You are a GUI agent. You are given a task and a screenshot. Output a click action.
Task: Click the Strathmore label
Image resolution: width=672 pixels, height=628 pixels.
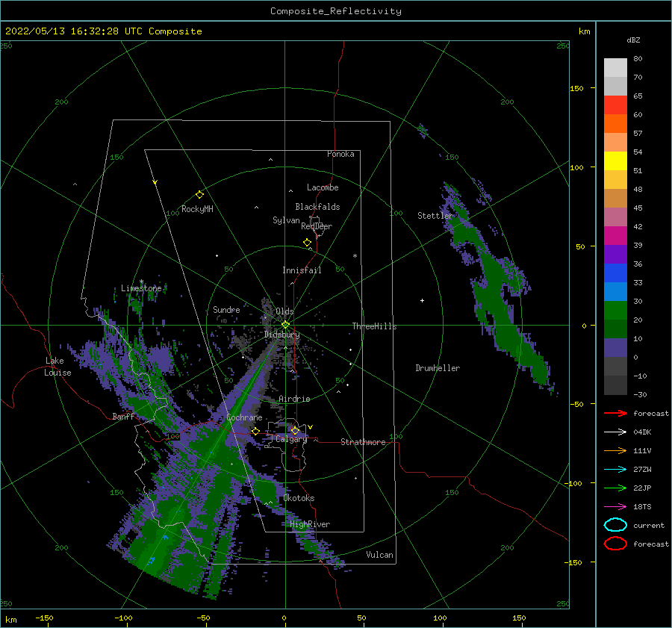point(363,442)
